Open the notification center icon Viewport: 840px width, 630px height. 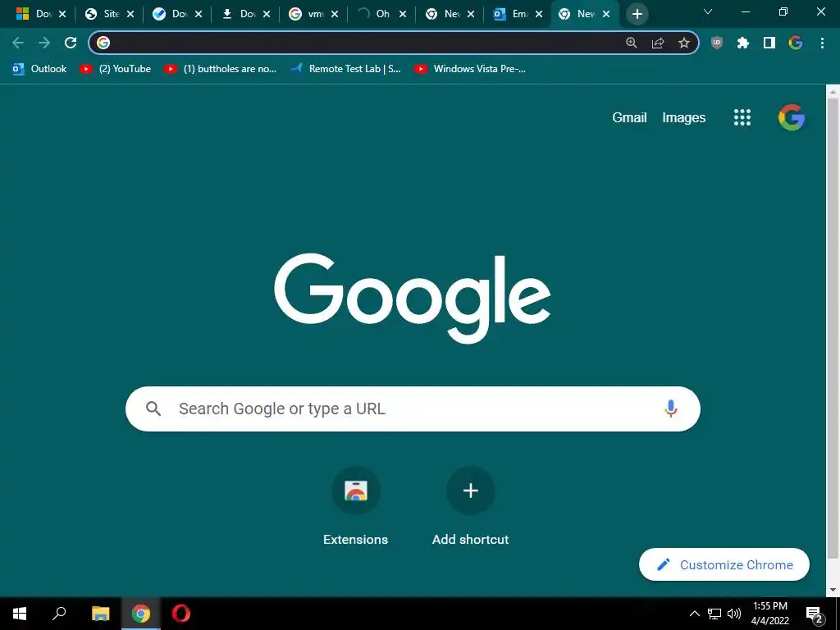(x=815, y=614)
